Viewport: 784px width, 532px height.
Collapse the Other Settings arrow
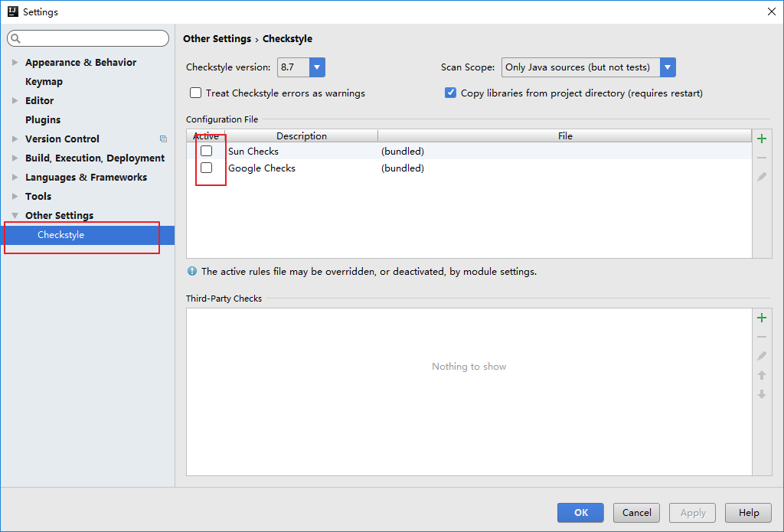(15, 216)
